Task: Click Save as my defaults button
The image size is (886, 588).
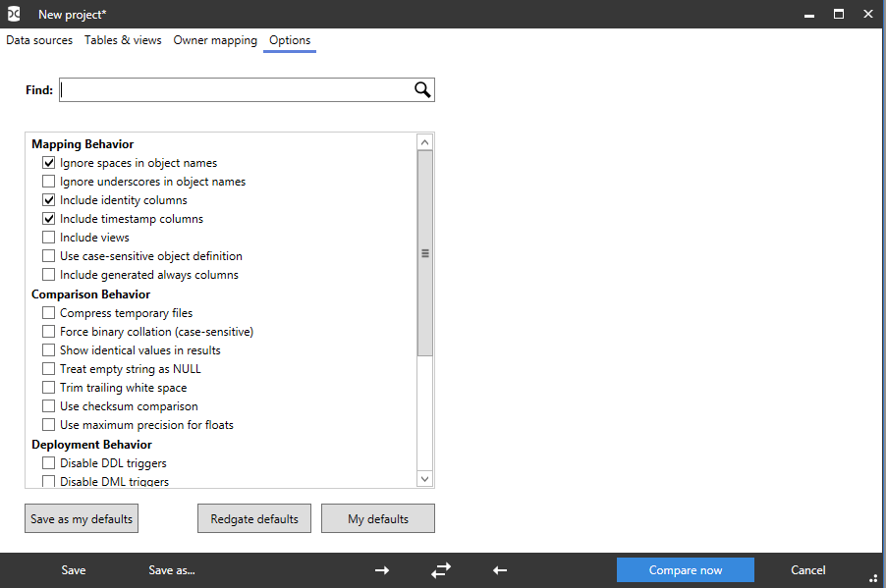Action: tap(82, 518)
